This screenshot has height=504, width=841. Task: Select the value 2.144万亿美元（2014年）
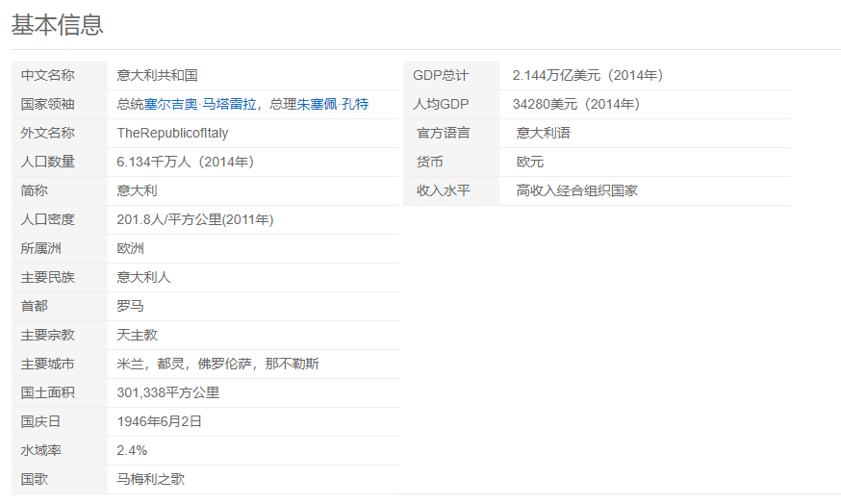pyautogui.click(x=588, y=76)
